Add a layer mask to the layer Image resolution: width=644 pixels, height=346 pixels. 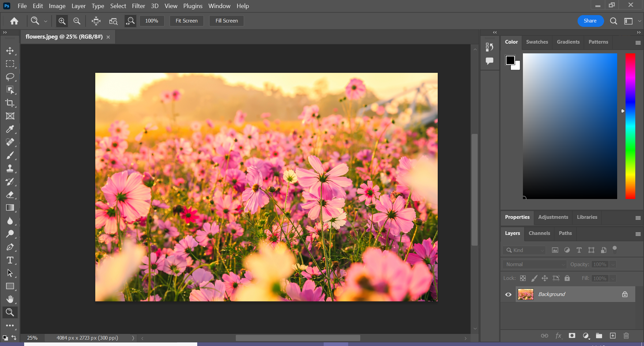572,336
